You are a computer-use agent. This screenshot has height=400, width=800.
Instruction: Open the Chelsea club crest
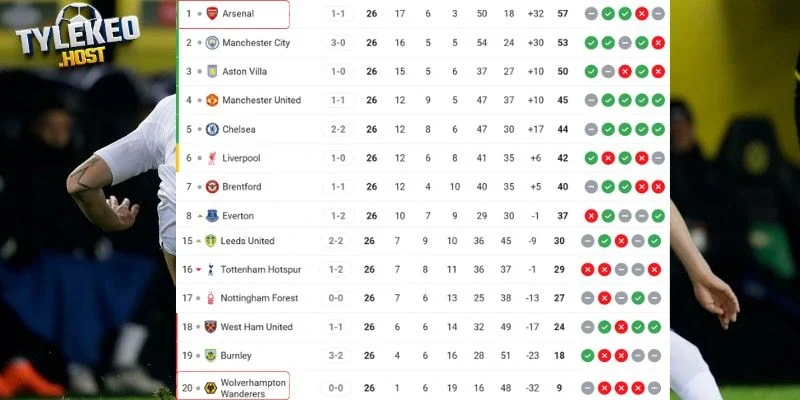[x=212, y=129]
